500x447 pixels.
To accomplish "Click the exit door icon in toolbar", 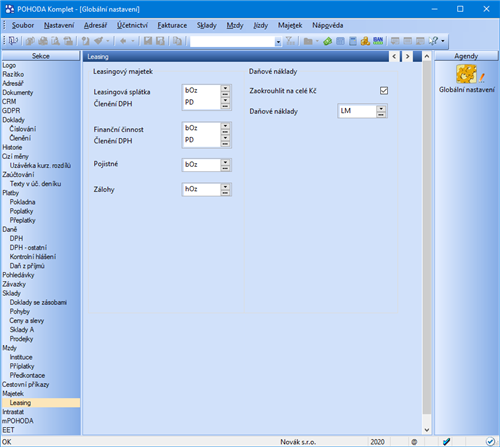I will 13,41.
